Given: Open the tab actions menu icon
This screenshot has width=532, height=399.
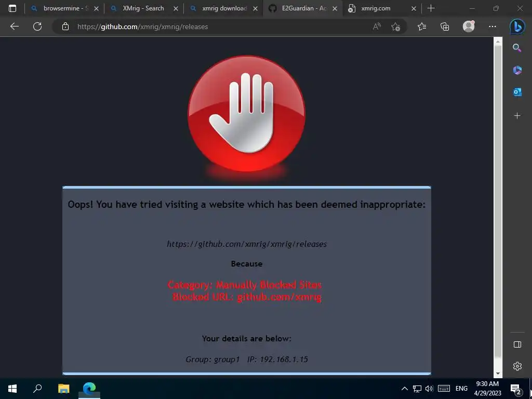Looking at the screenshot, I should (12, 8).
